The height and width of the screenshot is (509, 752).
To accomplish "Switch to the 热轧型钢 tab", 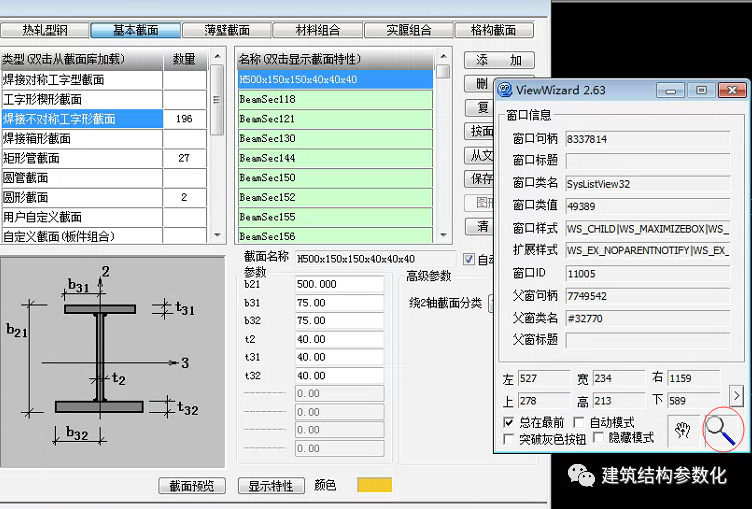I will click(x=45, y=30).
